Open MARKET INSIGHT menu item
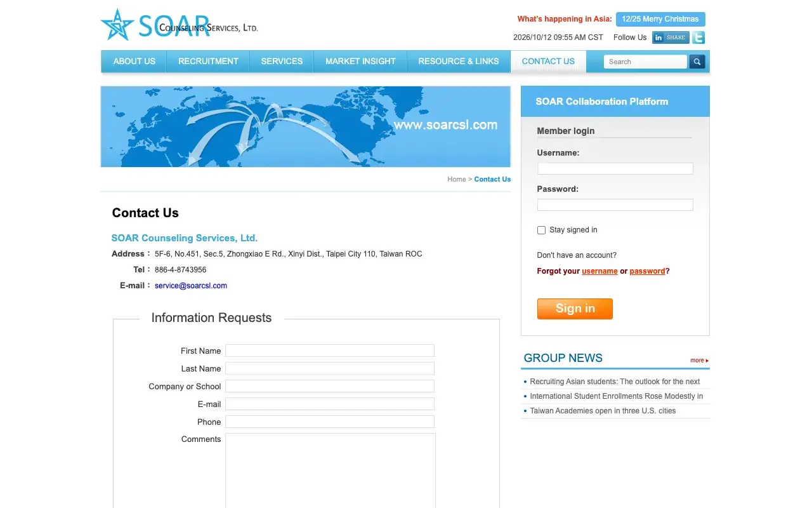Viewport: 812px width, 508px height. (x=360, y=62)
